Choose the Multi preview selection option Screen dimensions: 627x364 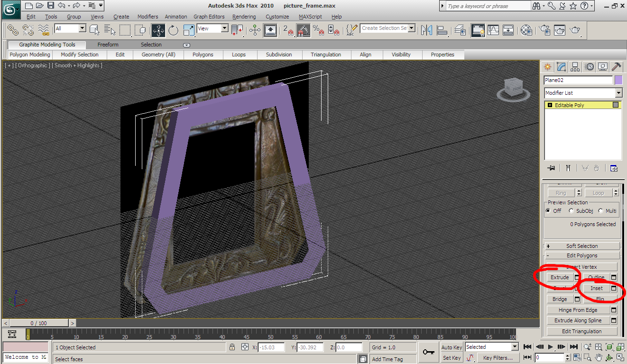[x=601, y=211]
